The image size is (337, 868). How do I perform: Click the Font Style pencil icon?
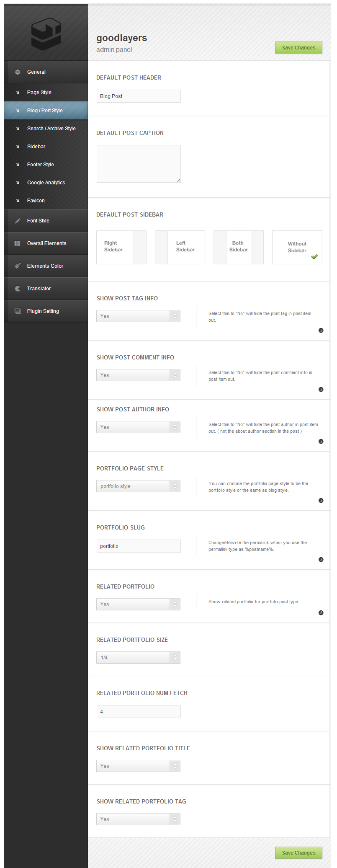click(x=18, y=221)
